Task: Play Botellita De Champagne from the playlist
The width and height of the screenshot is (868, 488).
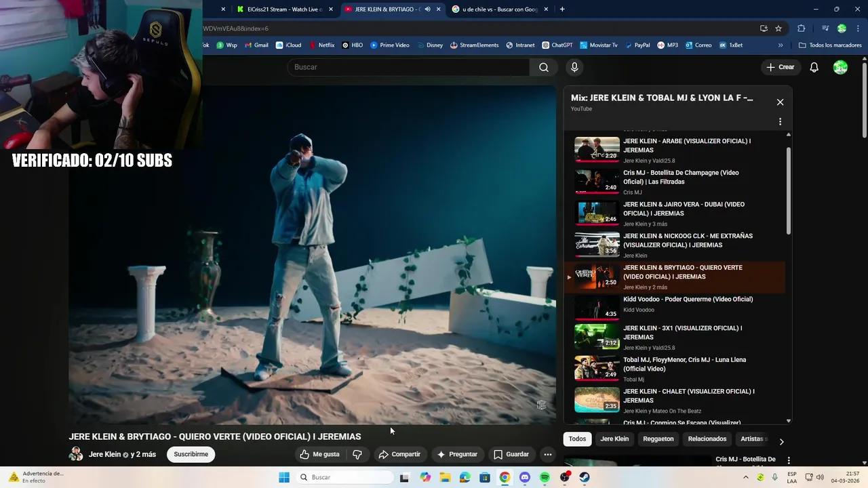Action: point(675,182)
